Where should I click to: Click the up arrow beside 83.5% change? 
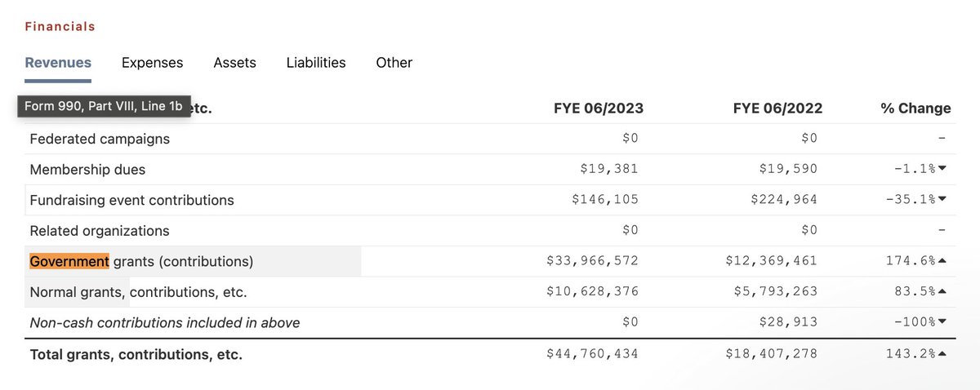tap(942, 291)
